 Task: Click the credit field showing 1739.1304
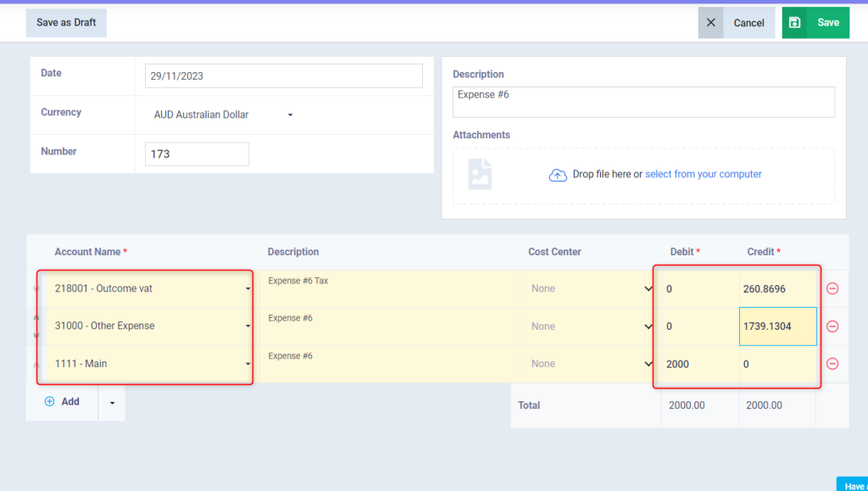click(x=777, y=326)
